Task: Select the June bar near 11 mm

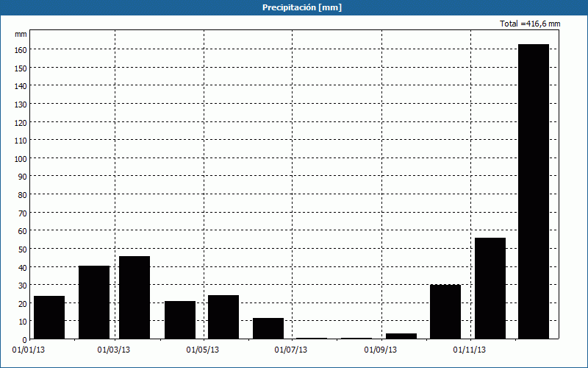Action: 268,328
